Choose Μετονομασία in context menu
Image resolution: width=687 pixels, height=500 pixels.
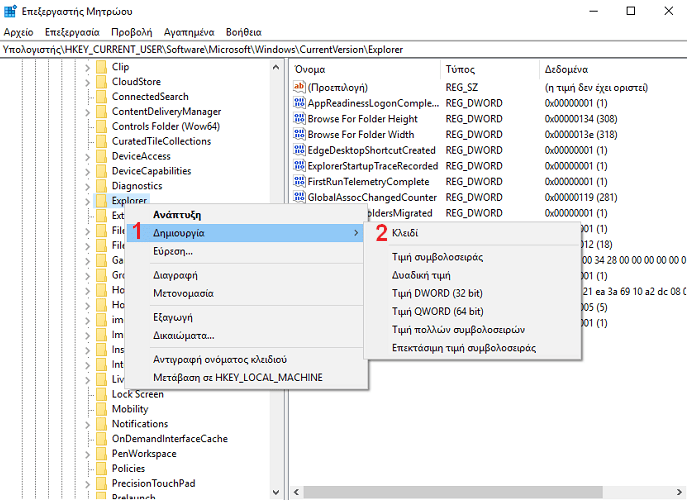(246, 294)
